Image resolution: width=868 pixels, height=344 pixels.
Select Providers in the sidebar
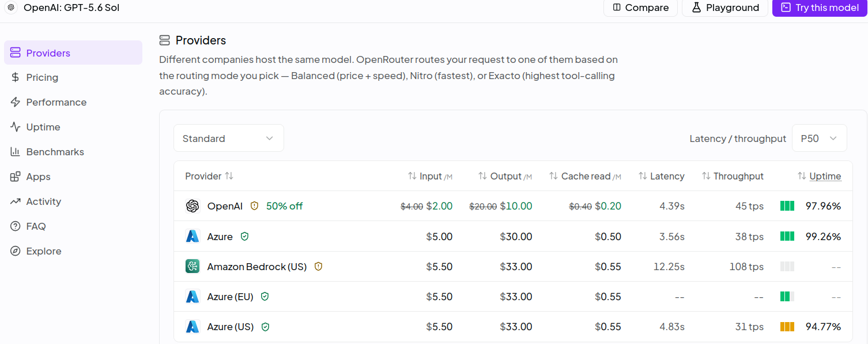[x=73, y=53]
